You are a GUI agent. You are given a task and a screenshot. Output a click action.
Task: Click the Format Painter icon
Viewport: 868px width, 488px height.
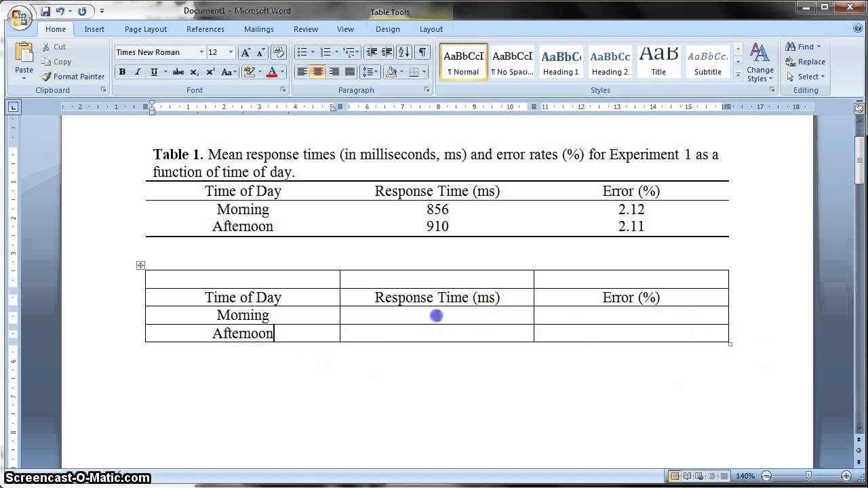[x=46, y=77]
